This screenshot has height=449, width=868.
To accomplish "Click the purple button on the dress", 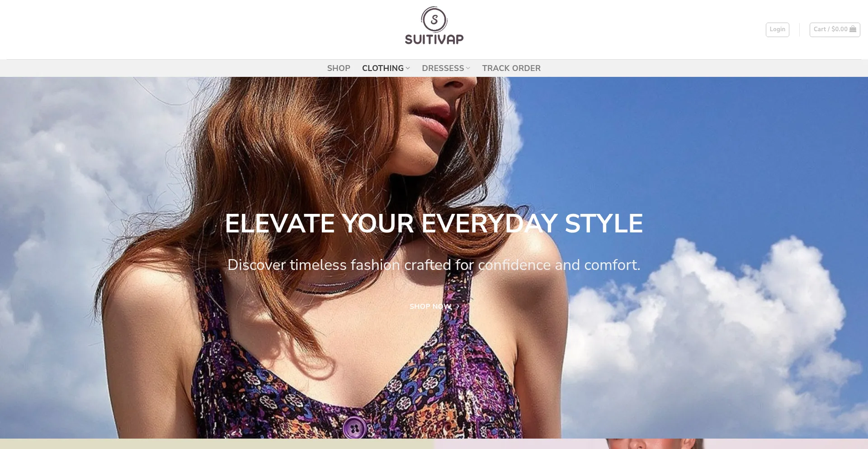I will pos(354,428).
